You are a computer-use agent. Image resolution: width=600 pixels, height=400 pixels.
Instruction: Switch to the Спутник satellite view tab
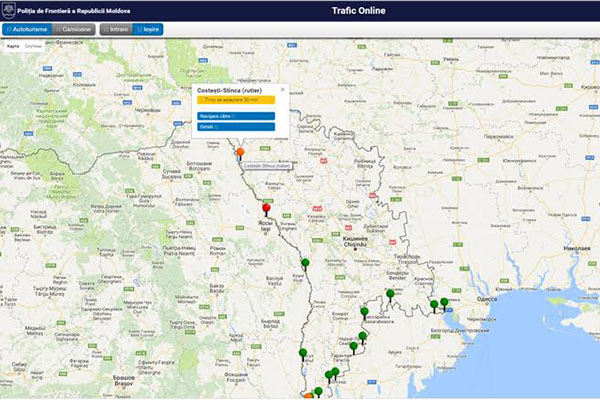(x=33, y=47)
